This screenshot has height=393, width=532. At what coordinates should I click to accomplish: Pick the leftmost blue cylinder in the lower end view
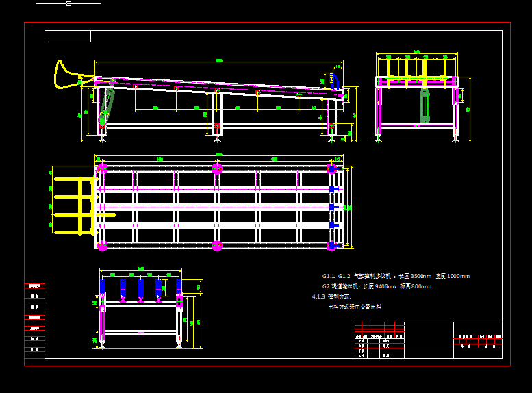point(103,287)
